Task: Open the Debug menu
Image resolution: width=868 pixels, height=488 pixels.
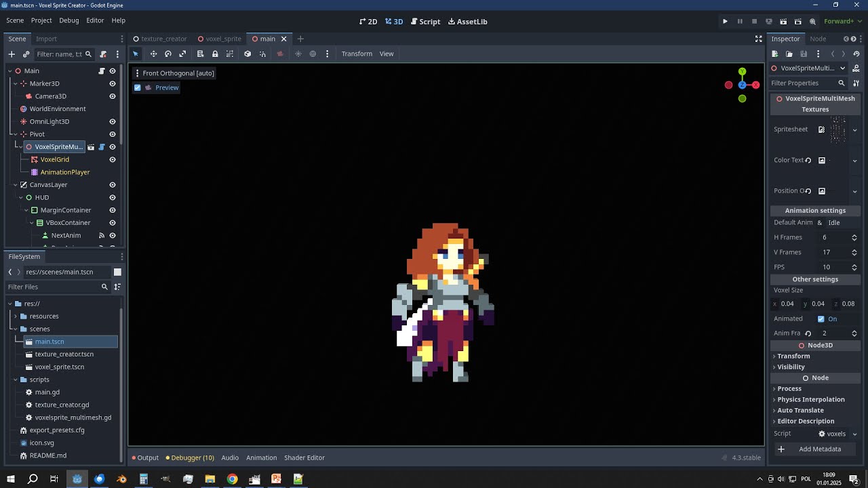Action: pos(68,20)
